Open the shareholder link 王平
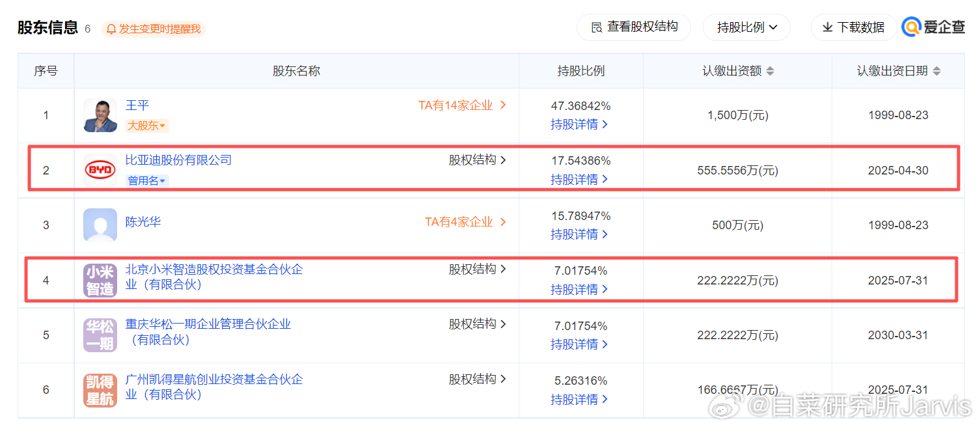 point(137,105)
